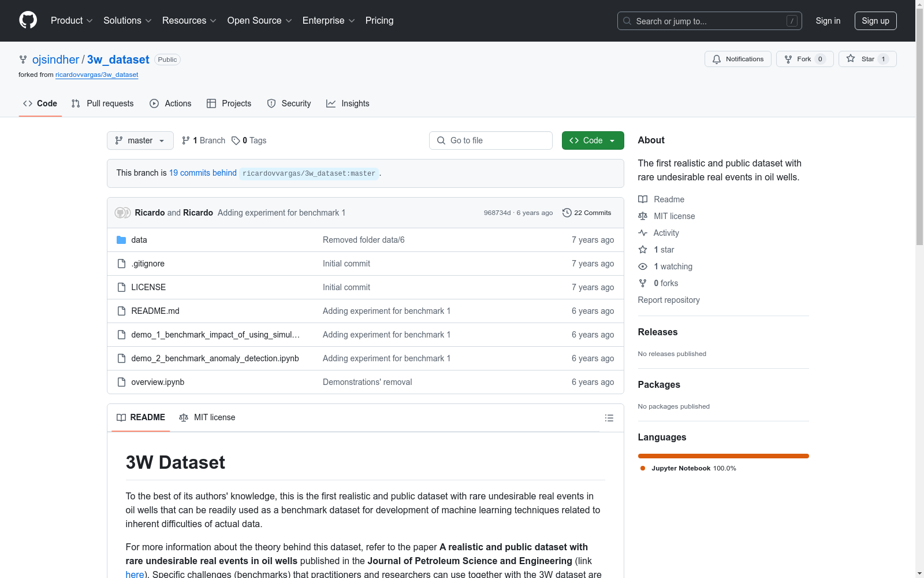Click the Go to file input
Viewport: 924px width, 578px height.
491,140
